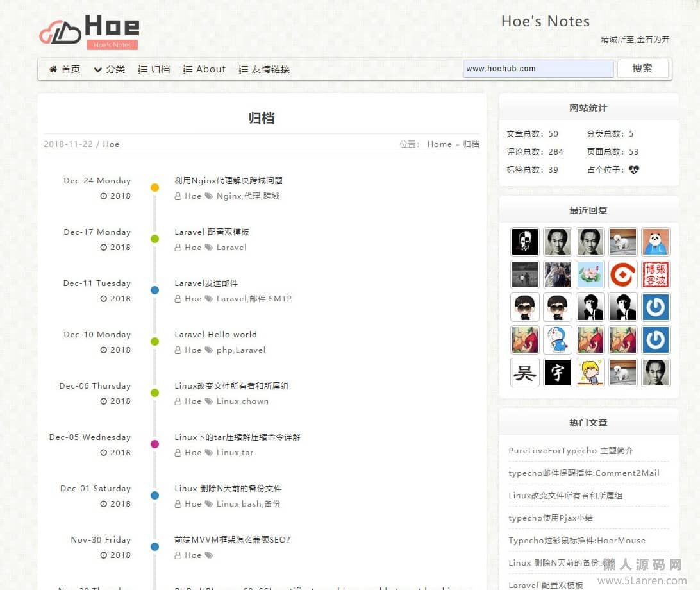700x590 pixels.
Task: Click the magenta timeline dot for Dec-05
Action: click(x=155, y=444)
